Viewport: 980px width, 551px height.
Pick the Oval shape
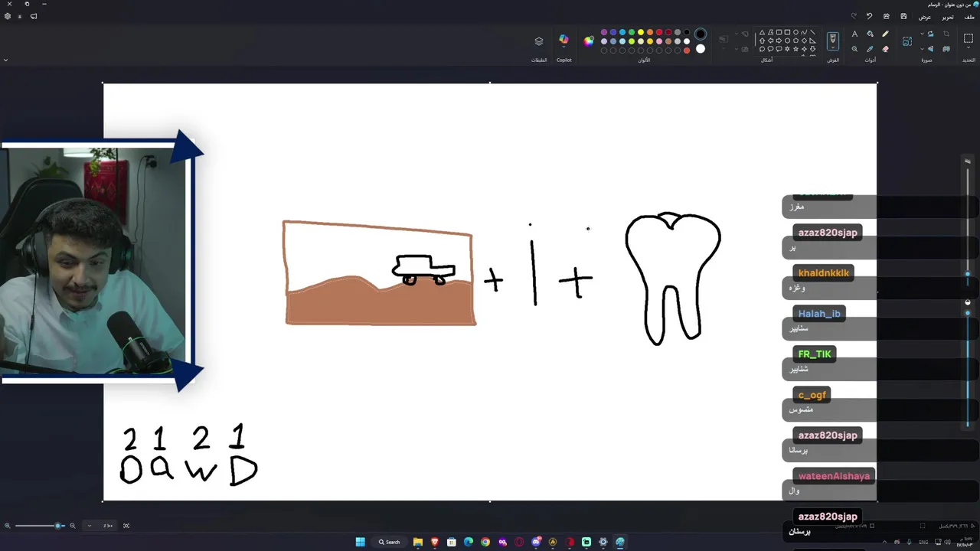[795, 32]
